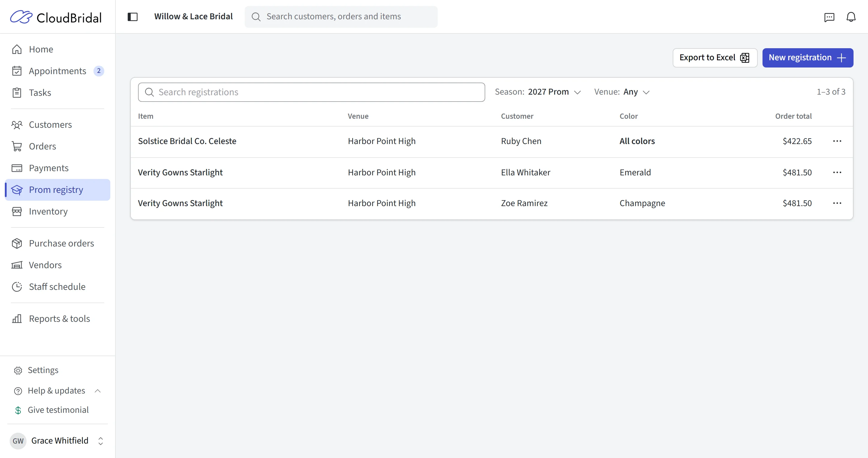Click the Purchase orders box icon

[x=17, y=243]
